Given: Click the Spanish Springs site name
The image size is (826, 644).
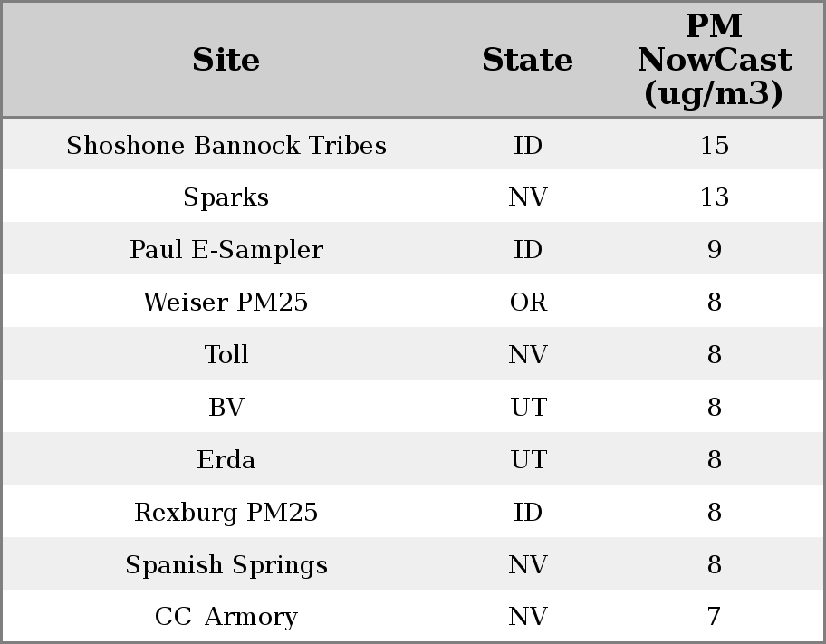Looking at the screenshot, I should tap(226, 565).
